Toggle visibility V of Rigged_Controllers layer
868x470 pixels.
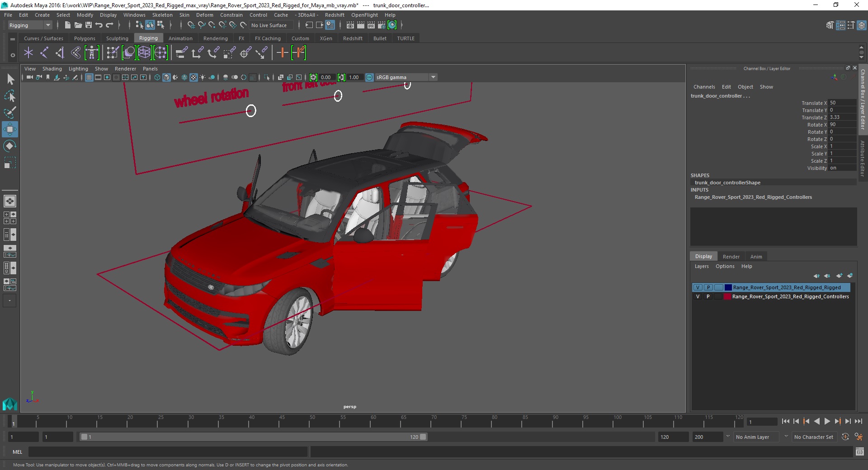coord(698,296)
